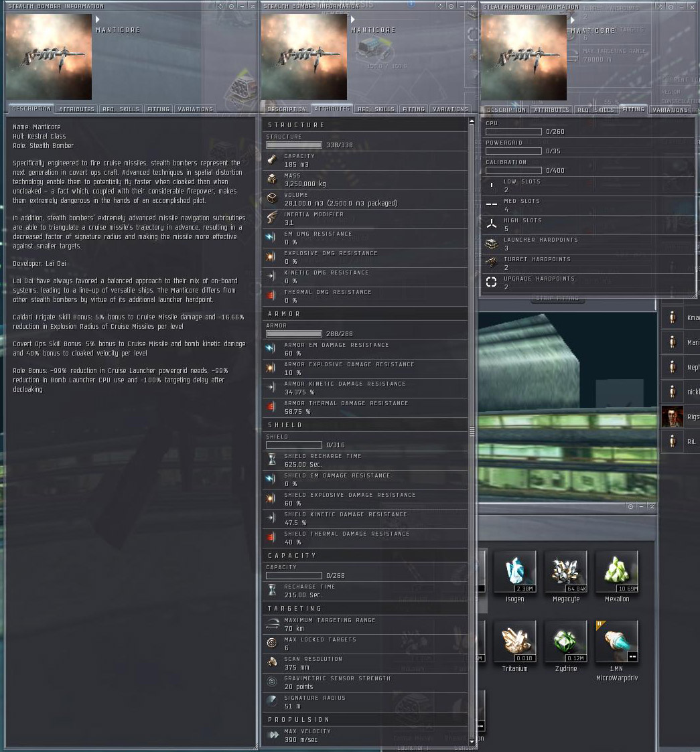The height and width of the screenshot is (752, 700).
Task: Click the Signature Radius icon
Action: pos(272,701)
